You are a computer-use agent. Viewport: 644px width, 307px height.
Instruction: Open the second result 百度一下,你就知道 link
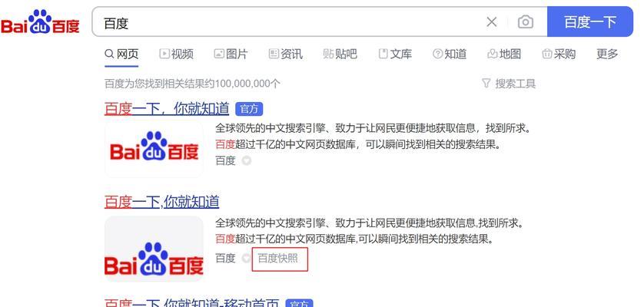162,202
